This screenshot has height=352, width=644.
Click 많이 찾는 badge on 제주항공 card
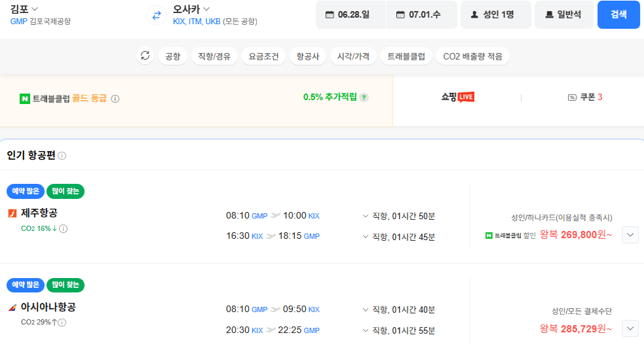point(66,191)
